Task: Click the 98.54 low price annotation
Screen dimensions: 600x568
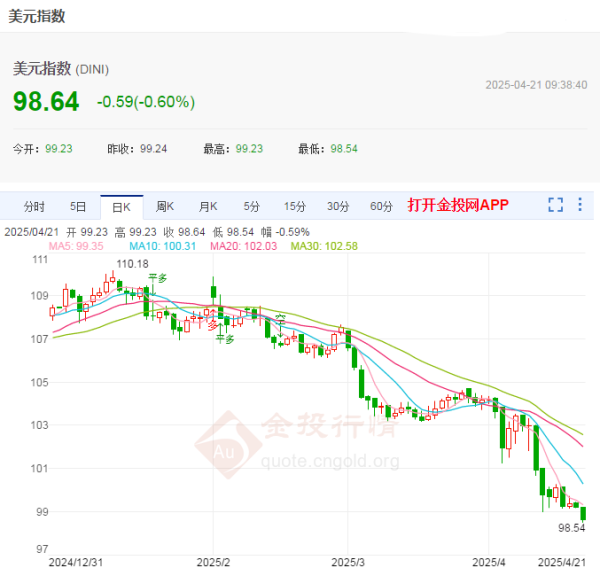Action: [x=572, y=528]
